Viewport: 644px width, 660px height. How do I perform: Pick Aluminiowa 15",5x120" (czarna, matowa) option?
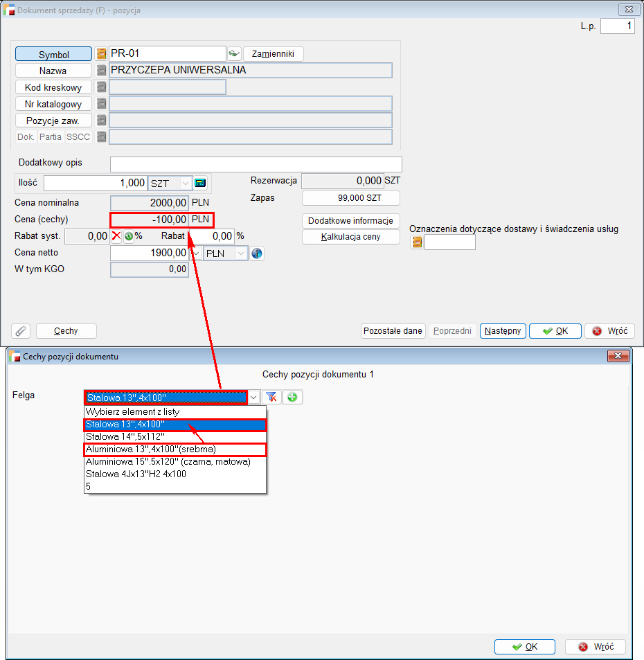coord(175,462)
